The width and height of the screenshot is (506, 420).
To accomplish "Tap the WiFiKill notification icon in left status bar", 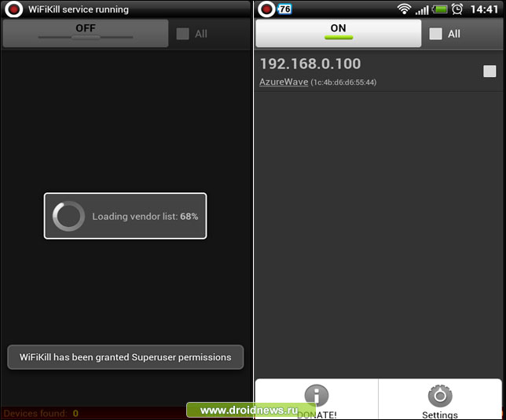I will pos(13,9).
